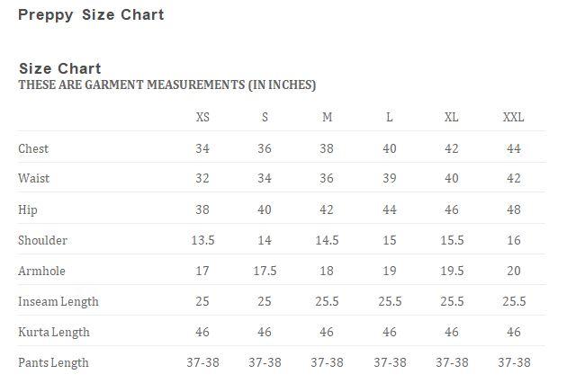Click the Armhole value 17.5 for S
Viewport: 567px width, 392px height.
click(x=265, y=271)
